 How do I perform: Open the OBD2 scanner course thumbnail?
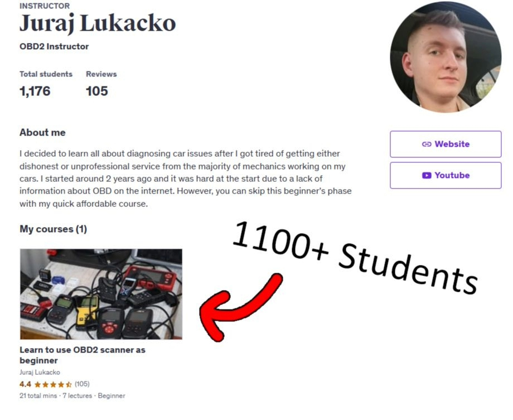click(x=101, y=294)
